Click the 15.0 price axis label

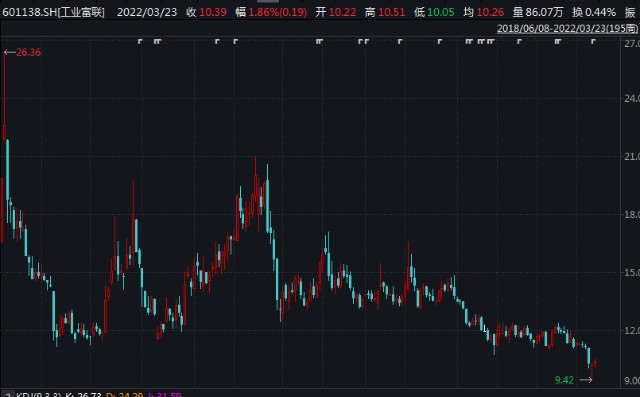tap(632, 272)
